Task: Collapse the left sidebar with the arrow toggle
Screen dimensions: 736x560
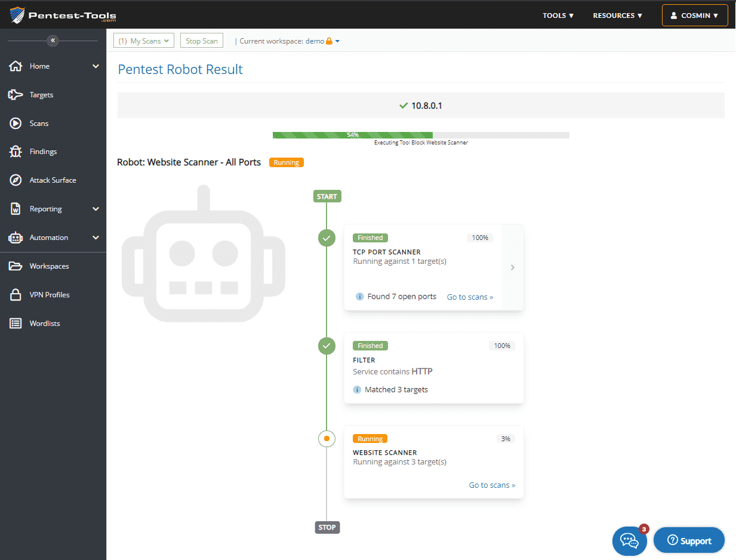Action: pos(53,41)
